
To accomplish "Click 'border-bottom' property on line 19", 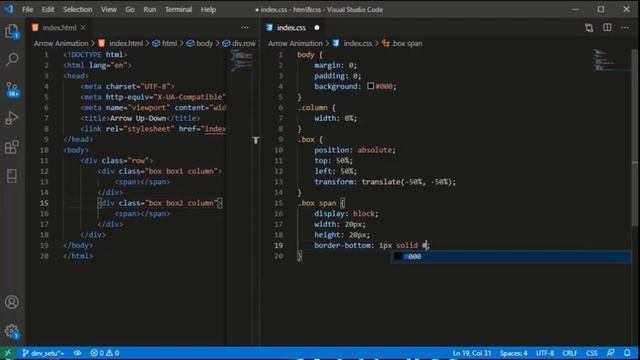I will tap(342, 245).
